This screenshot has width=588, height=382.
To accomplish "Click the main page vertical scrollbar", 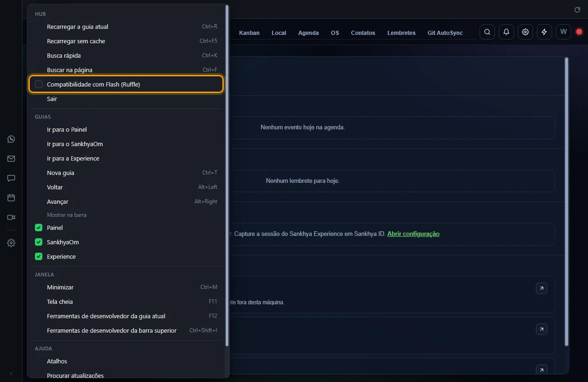I will [x=567, y=201].
